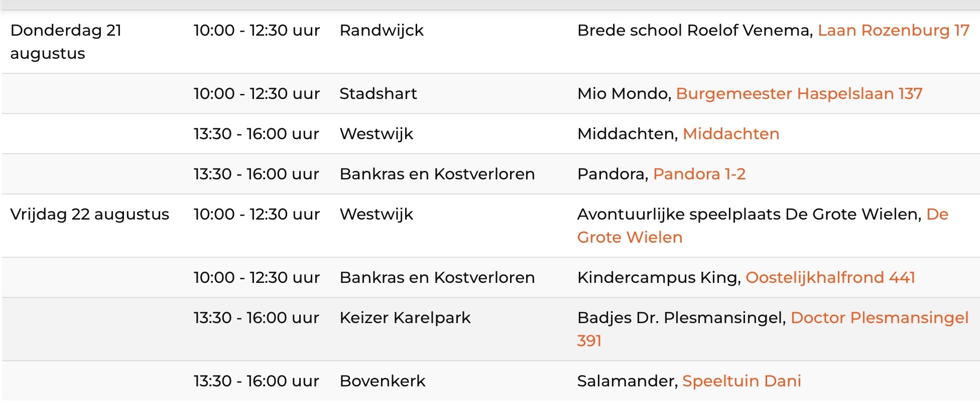Select the Keizer Karelpark neighbourhood cell

405,318
